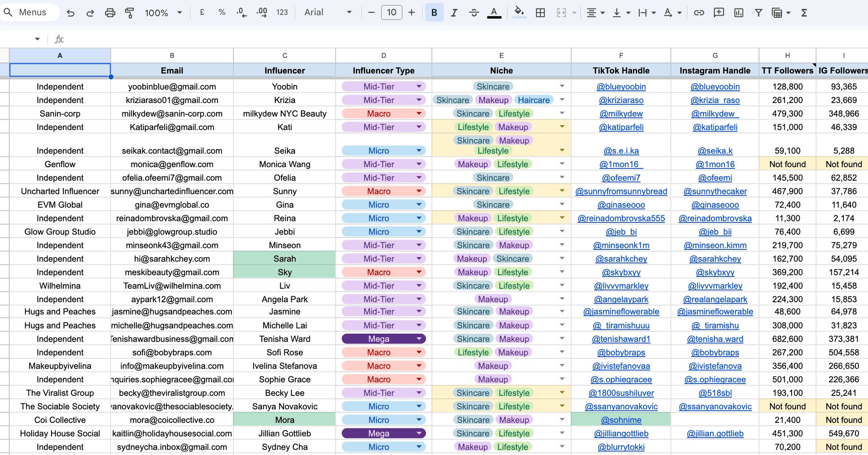
Task: Toggle Italic formatting
Action: 454,13
